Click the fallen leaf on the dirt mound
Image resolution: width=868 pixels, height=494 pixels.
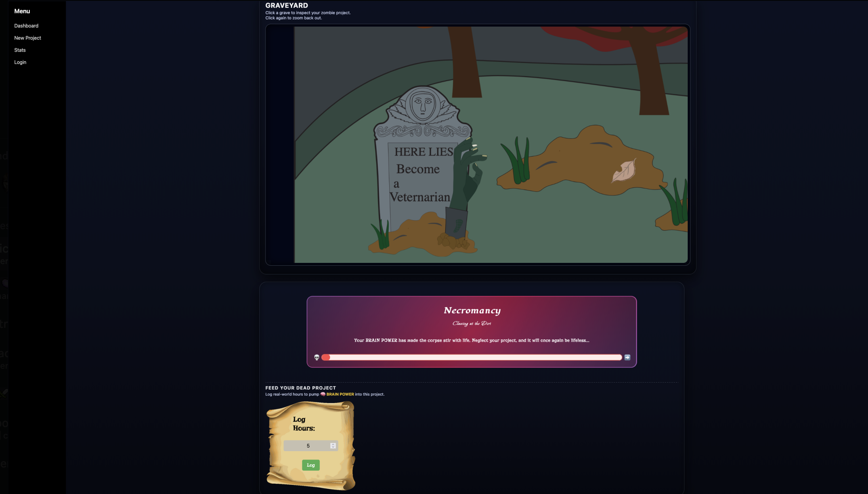[x=623, y=171]
